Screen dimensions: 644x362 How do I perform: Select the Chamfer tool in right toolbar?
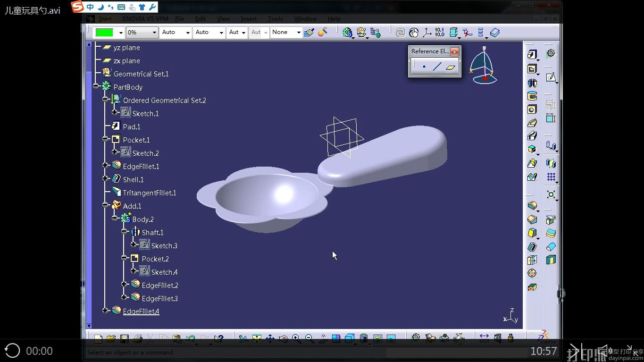coord(532,219)
